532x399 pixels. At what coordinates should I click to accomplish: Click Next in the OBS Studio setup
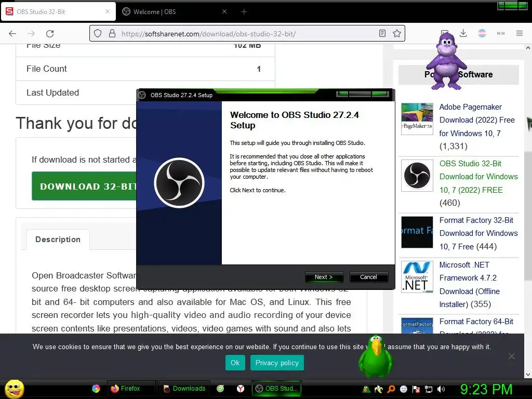(x=324, y=277)
